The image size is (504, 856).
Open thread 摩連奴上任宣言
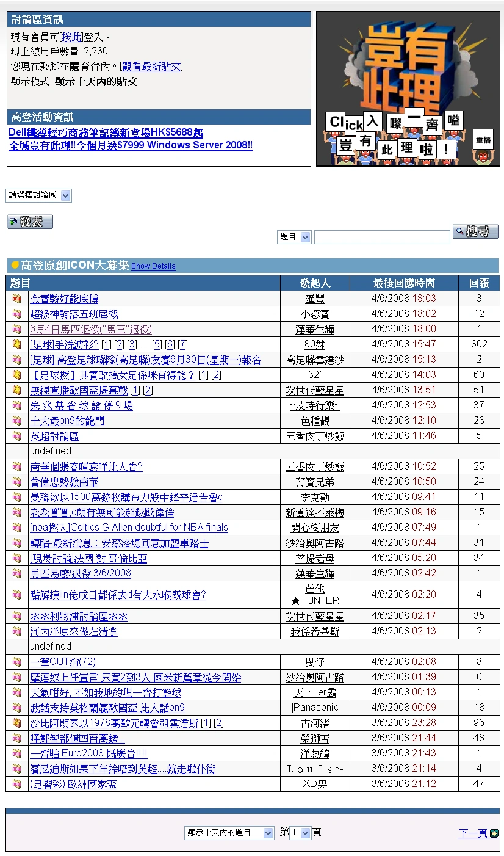(x=135, y=678)
